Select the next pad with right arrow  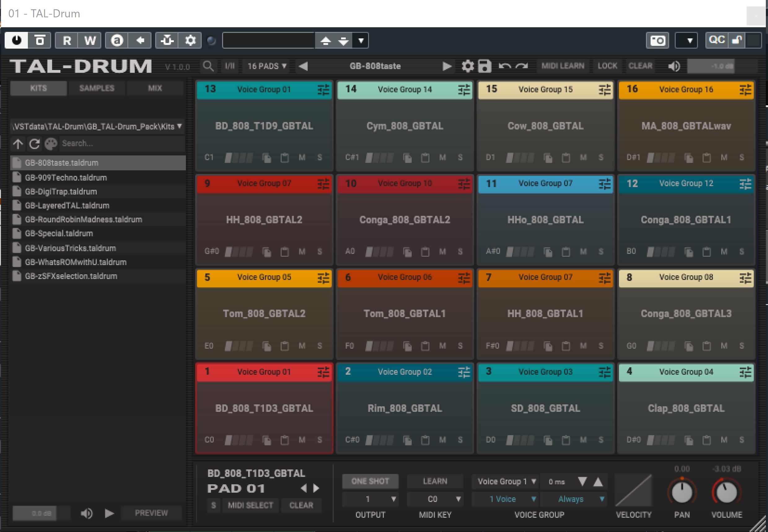[316, 488]
